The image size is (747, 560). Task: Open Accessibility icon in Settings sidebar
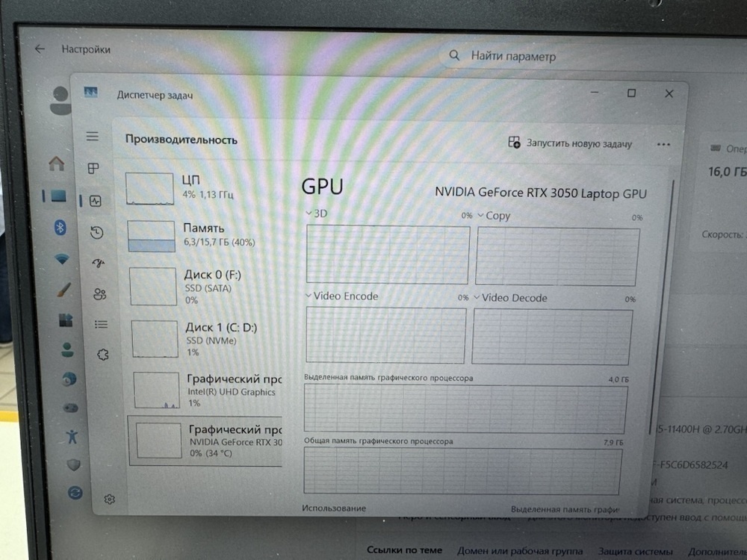click(72, 436)
